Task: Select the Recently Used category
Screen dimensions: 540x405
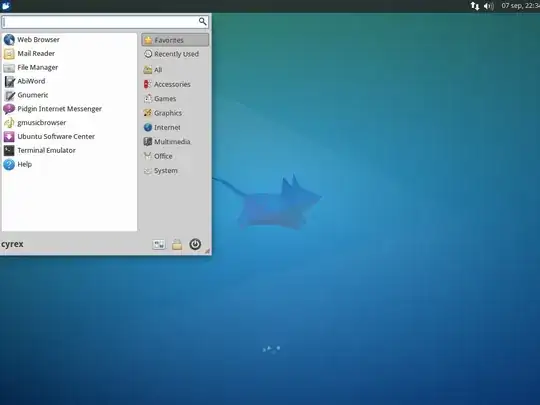Action: [175, 54]
